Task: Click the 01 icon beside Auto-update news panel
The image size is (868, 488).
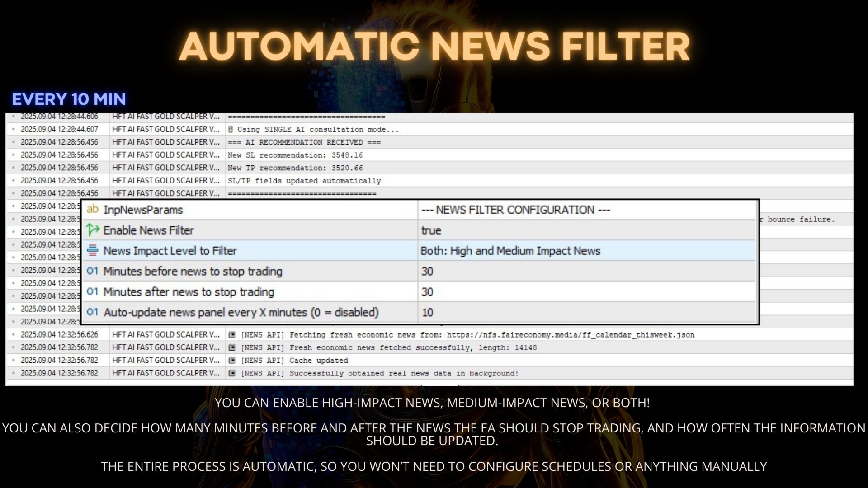Action: 92,312
